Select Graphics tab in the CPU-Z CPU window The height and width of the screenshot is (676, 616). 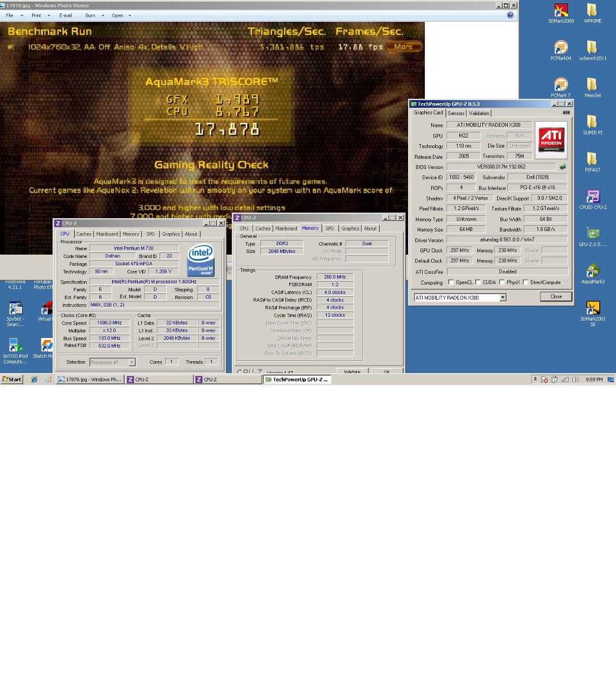click(x=171, y=234)
